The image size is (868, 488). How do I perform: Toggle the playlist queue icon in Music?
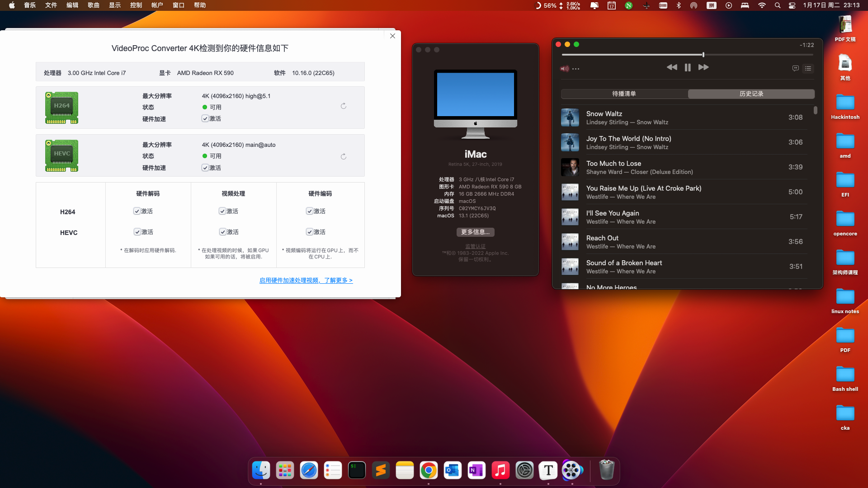pos(808,68)
